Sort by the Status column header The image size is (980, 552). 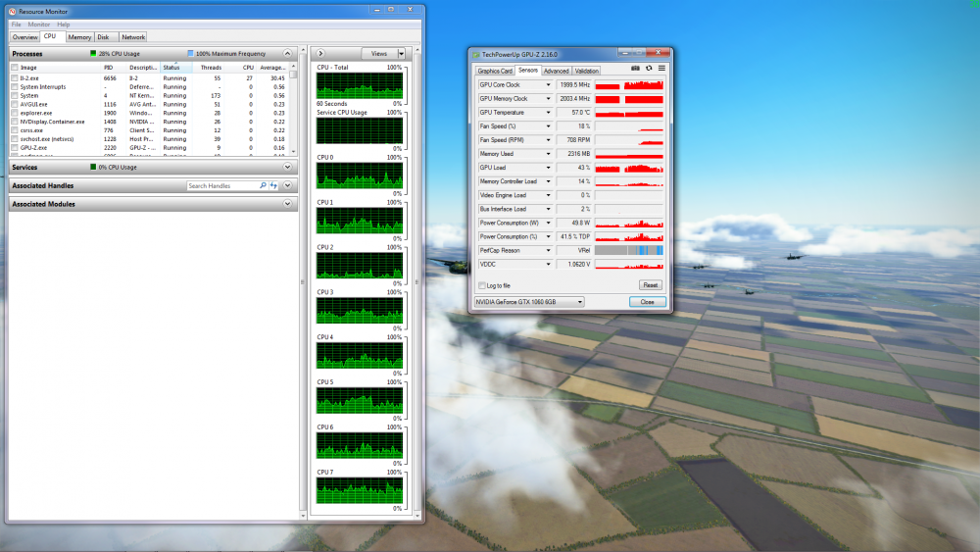tap(175, 68)
